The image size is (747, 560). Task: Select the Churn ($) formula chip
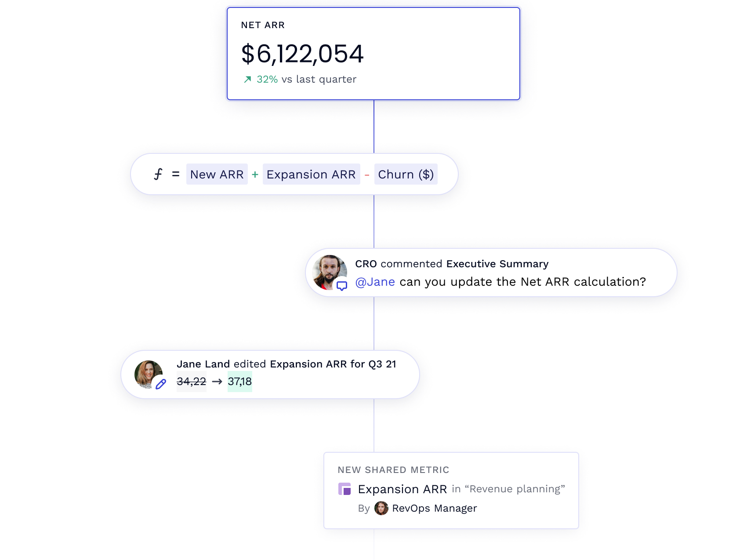[406, 175]
